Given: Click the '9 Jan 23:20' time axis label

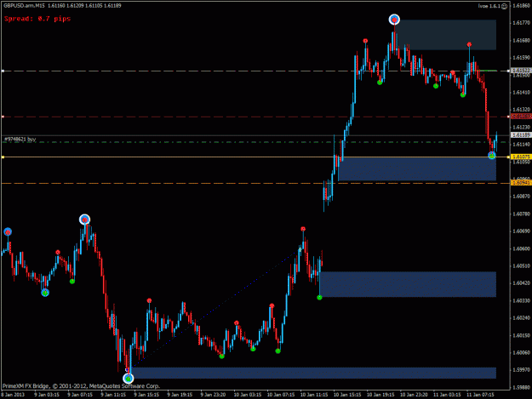Looking at the screenshot, I should pos(213,395).
